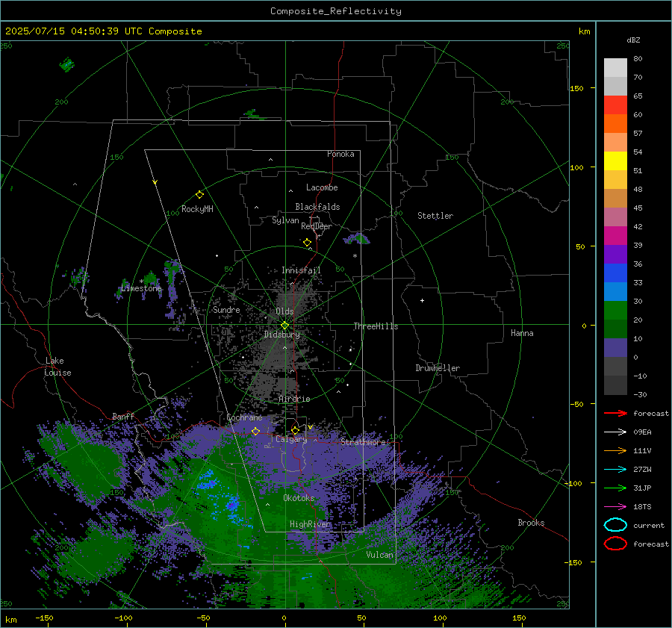This screenshot has width=672, height=628.
Task: Pick the light gray 80–70 dBZ swatch
Action: 615,68
